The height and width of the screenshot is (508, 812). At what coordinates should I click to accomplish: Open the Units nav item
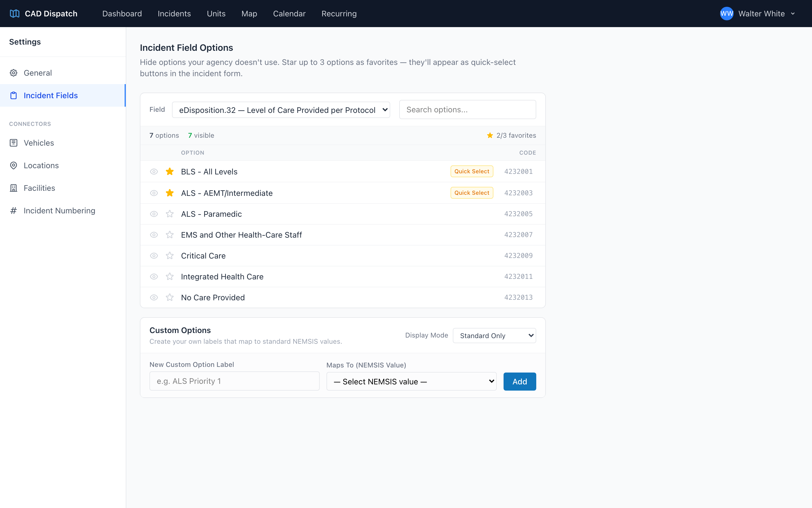click(216, 14)
